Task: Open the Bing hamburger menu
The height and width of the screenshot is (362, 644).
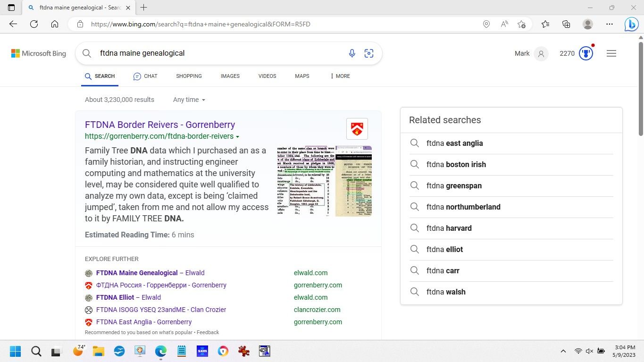Action: (611, 53)
